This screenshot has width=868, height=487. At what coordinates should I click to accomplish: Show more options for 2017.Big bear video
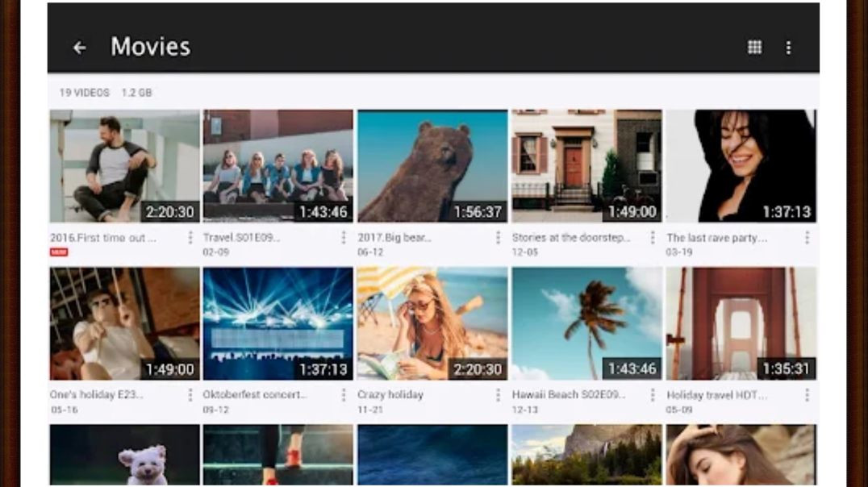pos(498,238)
